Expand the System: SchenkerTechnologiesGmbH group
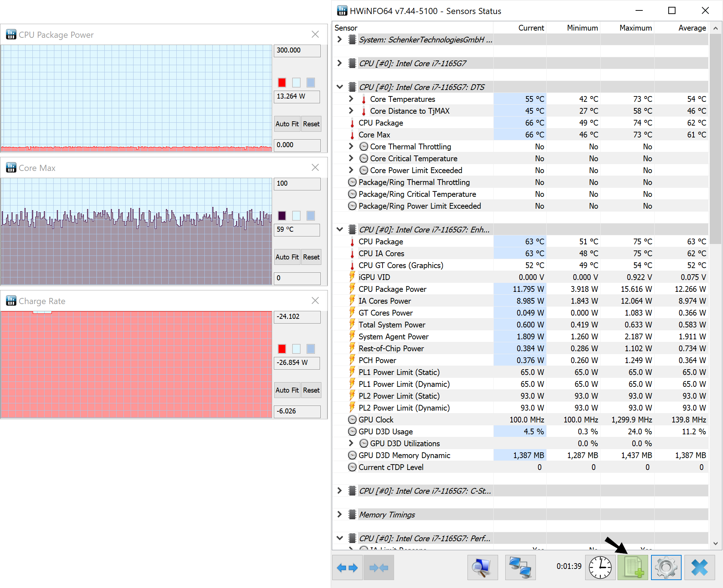Image resolution: width=723 pixels, height=588 pixels. click(x=339, y=40)
